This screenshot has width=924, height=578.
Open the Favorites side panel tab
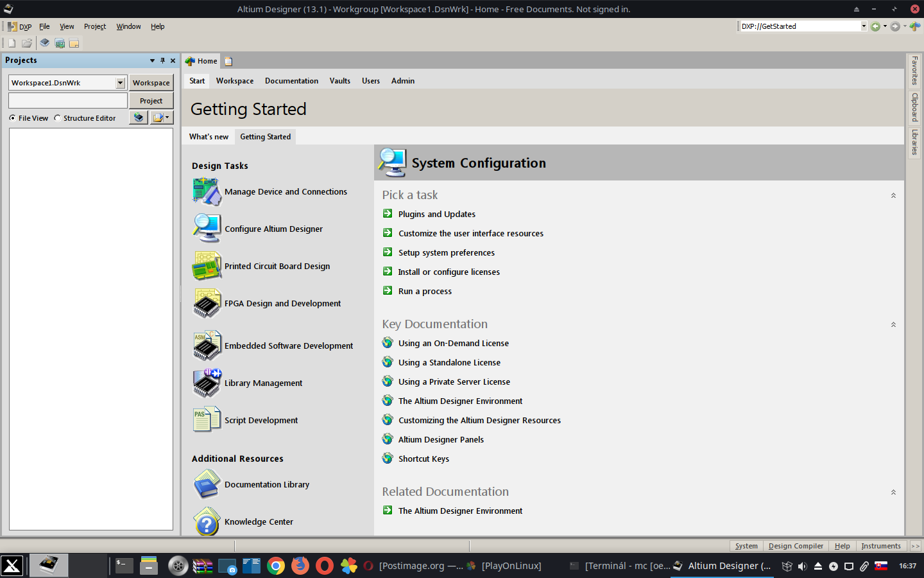click(x=915, y=71)
